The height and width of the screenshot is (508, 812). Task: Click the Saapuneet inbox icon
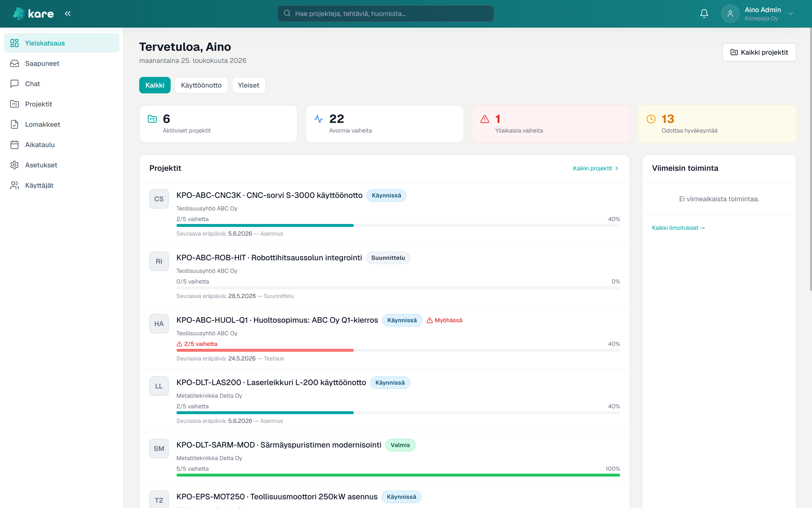pyautogui.click(x=14, y=63)
